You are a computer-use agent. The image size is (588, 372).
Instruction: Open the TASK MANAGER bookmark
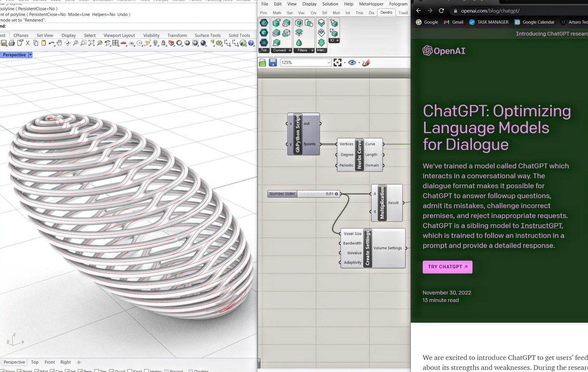488,22
